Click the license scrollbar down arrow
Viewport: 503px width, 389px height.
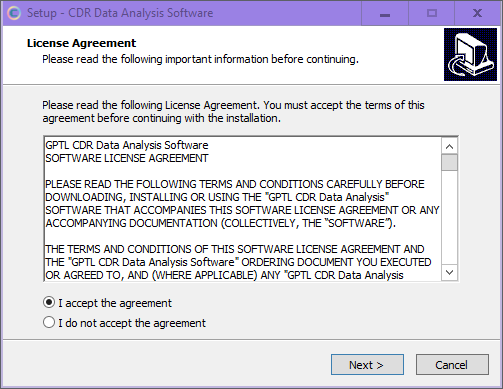[x=449, y=273]
